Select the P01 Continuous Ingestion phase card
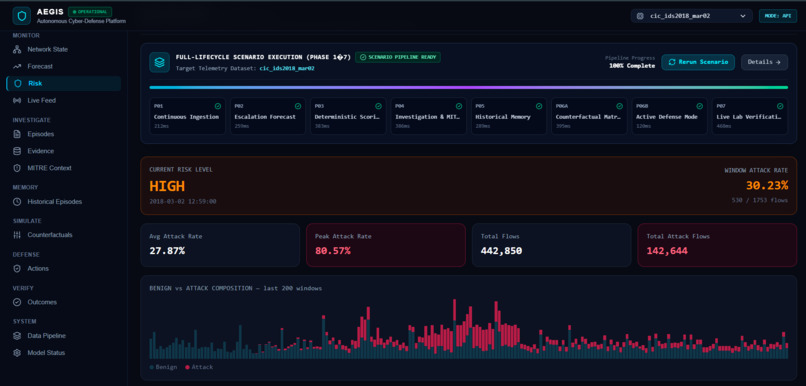 [x=187, y=116]
